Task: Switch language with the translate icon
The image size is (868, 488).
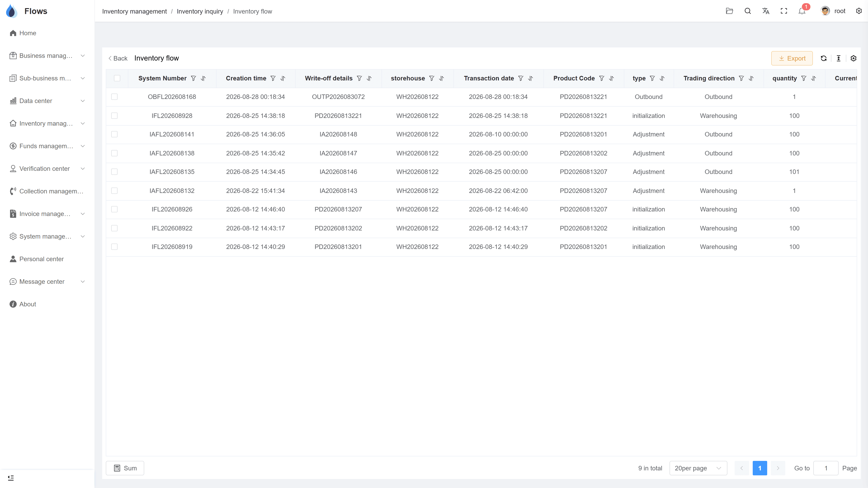Action: (x=766, y=11)
